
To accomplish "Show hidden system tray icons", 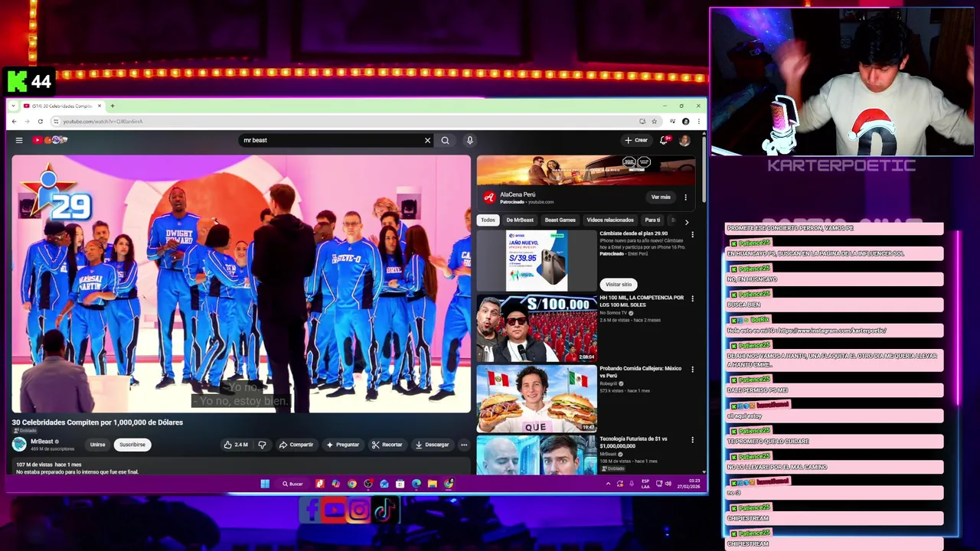I will pos(609,484).
